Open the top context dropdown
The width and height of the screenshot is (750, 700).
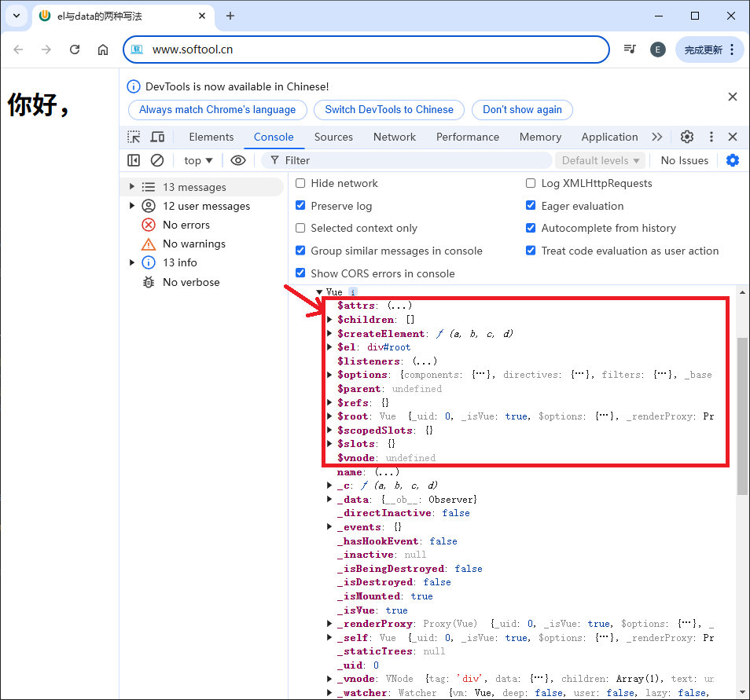click(x=198, y=160)
